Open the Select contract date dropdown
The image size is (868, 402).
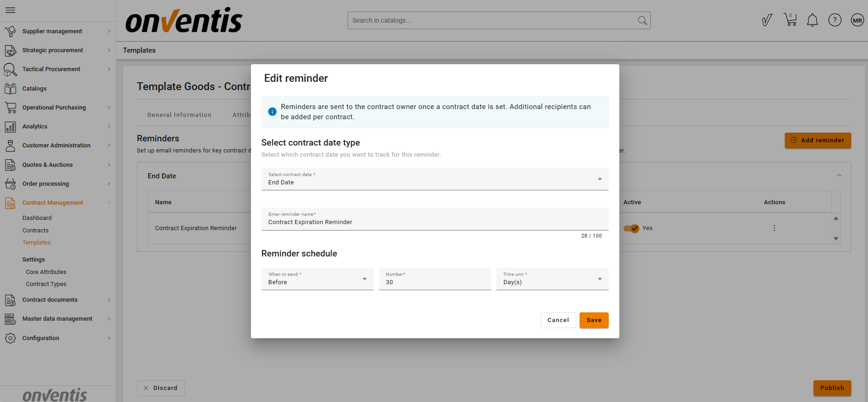434,179
